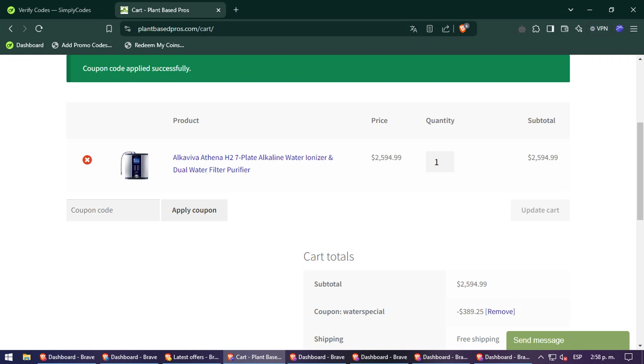Show hidden system tray icons
The image size is (644, 364).
pyautogui.click(x=541, y=357)
